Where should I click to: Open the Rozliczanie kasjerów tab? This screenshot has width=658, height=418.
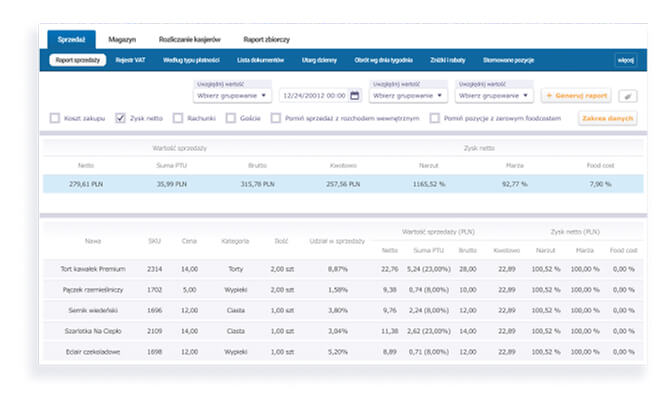[x=190, y=39]
